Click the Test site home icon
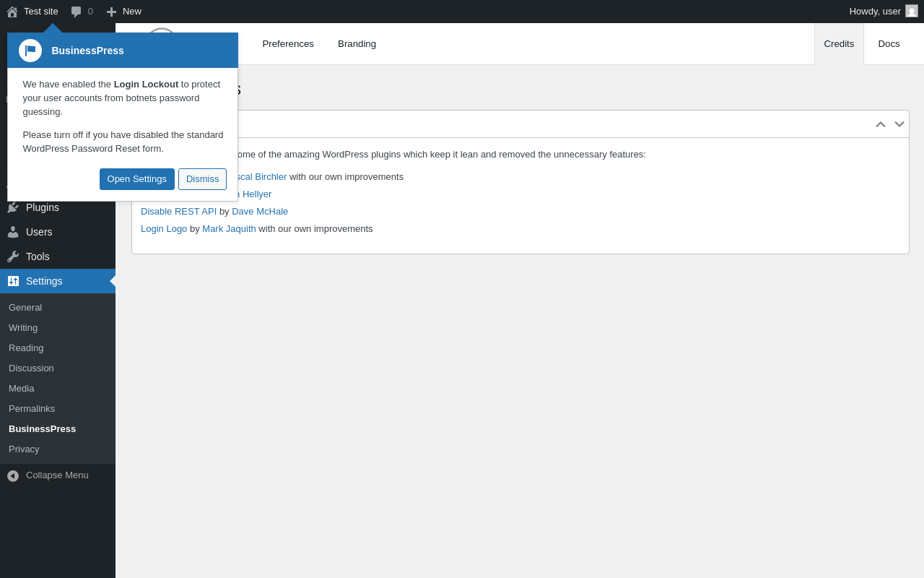This screenshot has height=578, width=924. click(x=12, y=12)
